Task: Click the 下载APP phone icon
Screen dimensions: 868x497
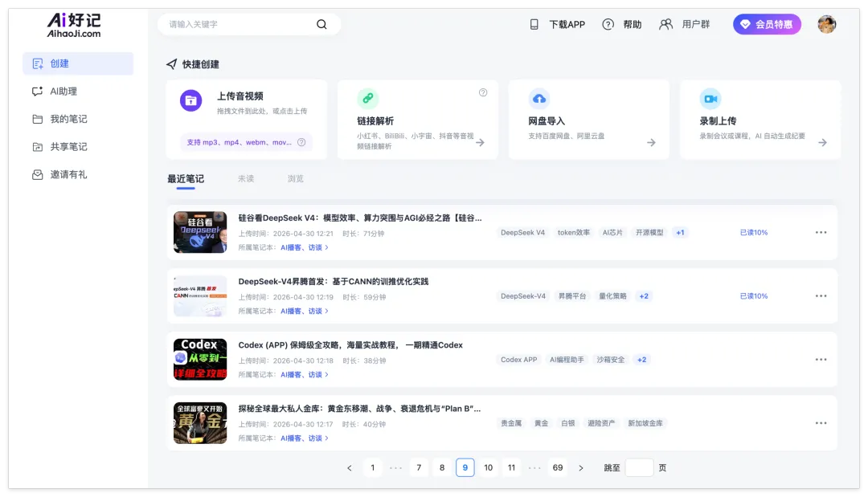Action: pos(534,24)
